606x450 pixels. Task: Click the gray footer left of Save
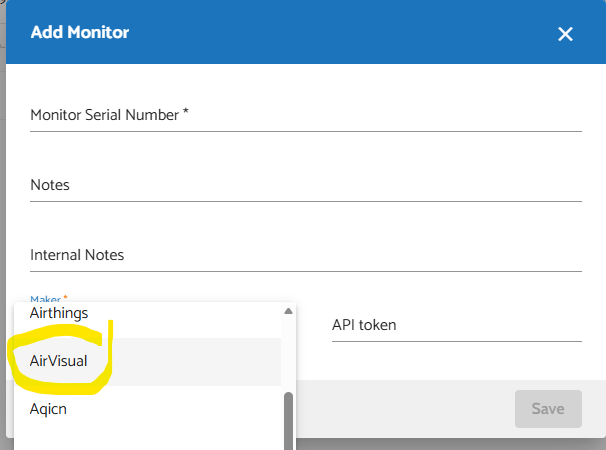tap(400, 409)
